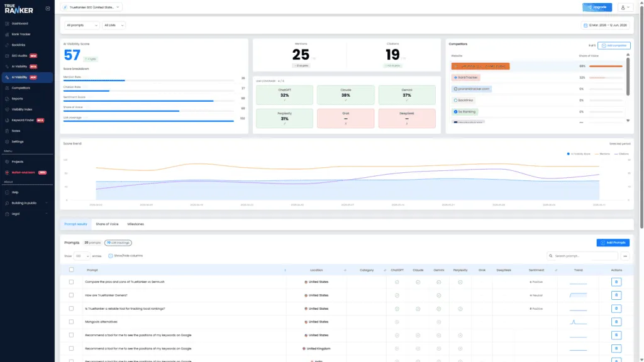The height and width of the screenshot is (362, 644).
Task: Click the calendar icon in date range
Action: tap(586, 25)
